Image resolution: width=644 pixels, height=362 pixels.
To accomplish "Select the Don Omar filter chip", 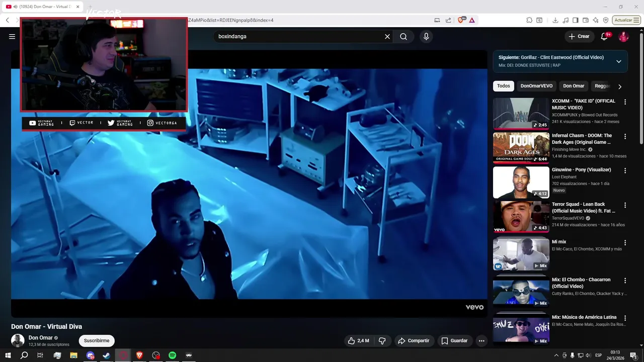I will [x=574, y=86].
